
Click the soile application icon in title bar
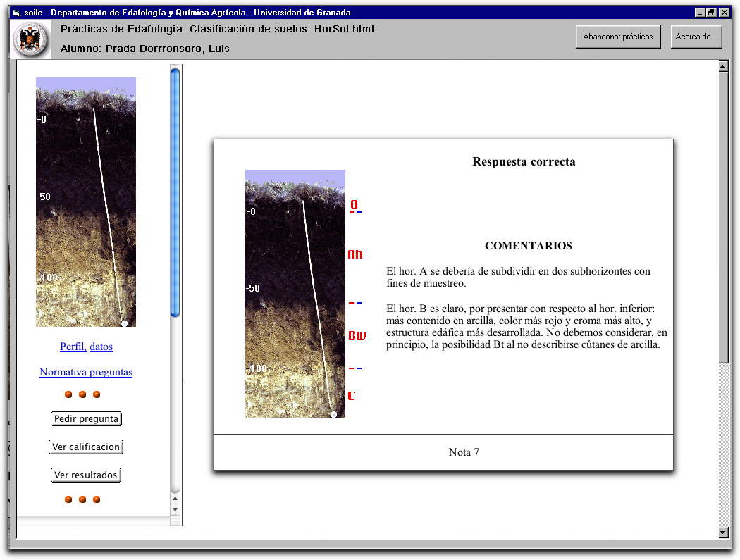click(17, 13)
